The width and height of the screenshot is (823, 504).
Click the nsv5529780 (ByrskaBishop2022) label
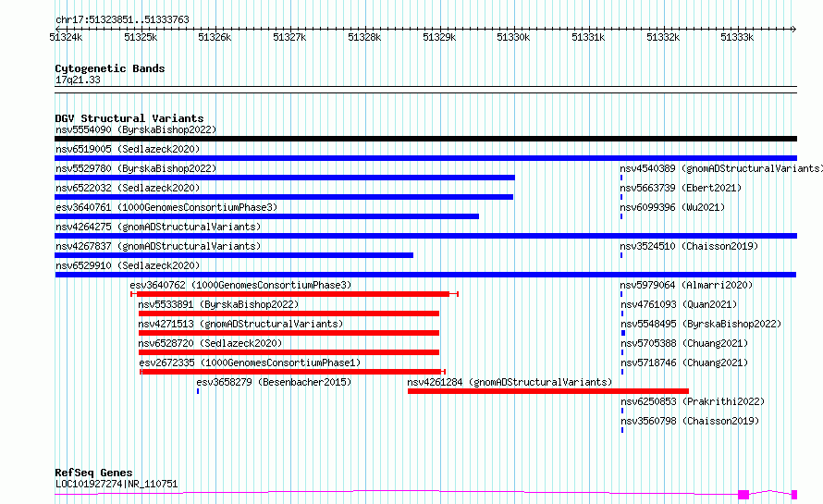pyautogui.click(x=136, y=168)
